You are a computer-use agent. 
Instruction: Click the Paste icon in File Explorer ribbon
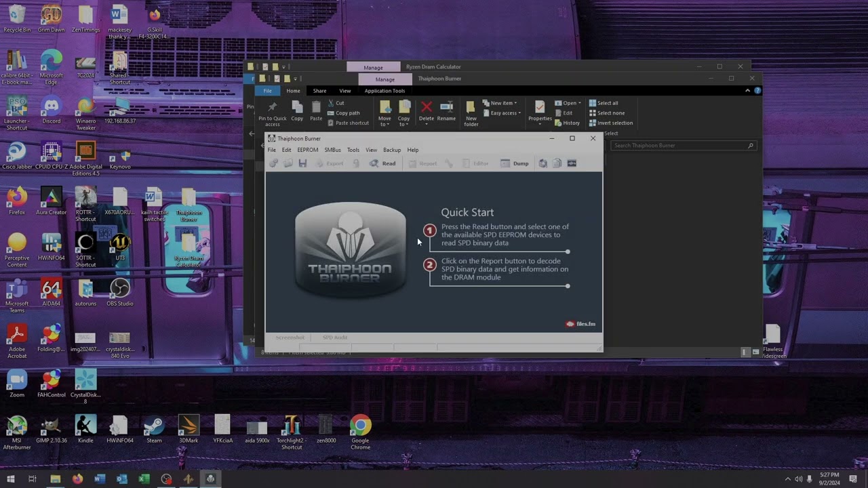[x=316, y=112]
